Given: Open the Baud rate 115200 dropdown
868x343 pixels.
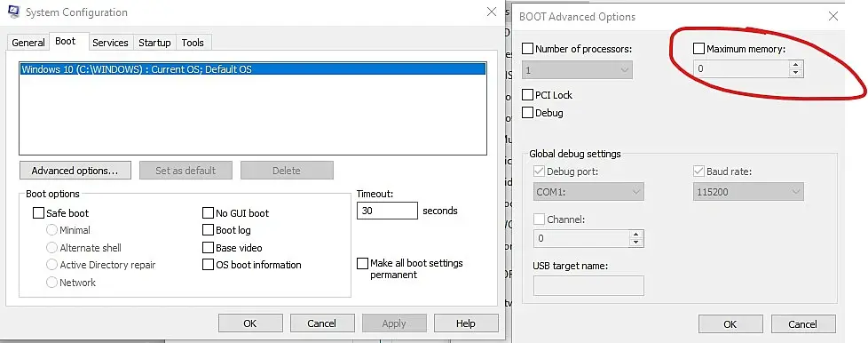Looking at the screenshot, I should coord(748,192).
